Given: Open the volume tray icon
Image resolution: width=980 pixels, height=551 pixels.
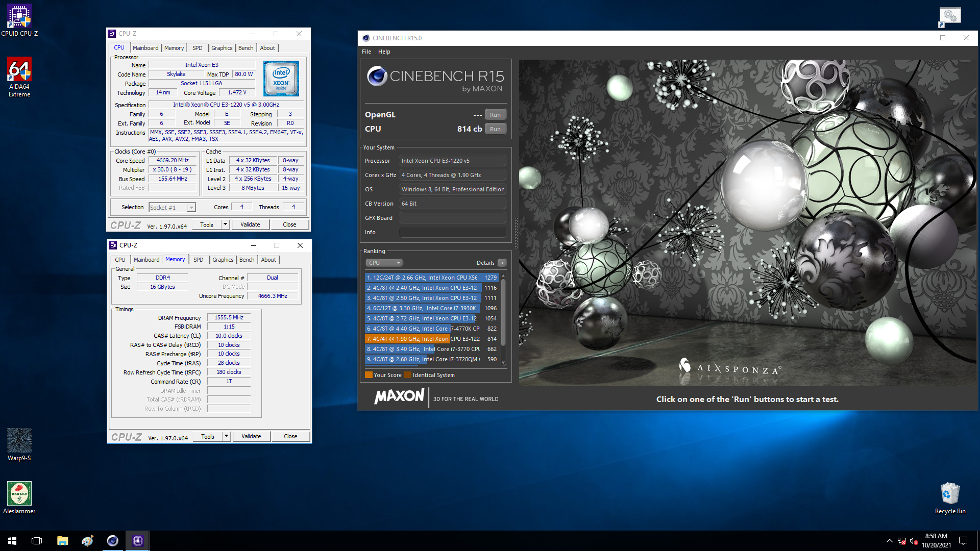Looking at the screenshot, I should coord(914,541).
